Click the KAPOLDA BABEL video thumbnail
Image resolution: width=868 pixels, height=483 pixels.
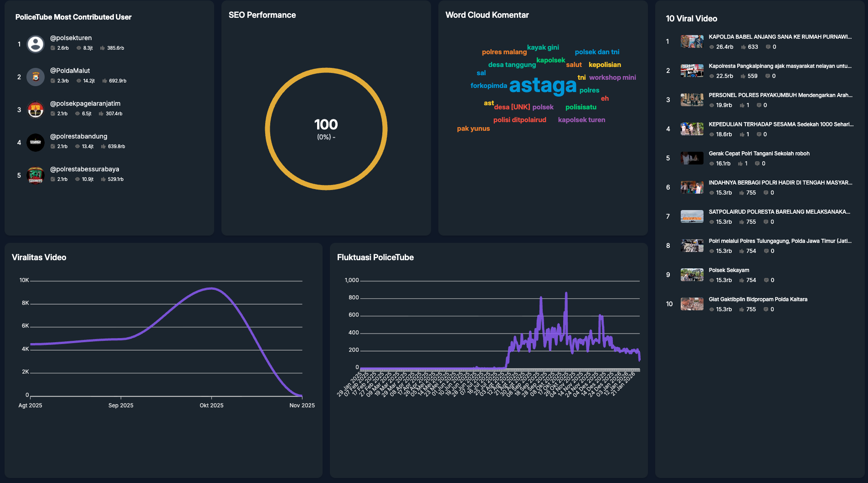pyautogui.click(x=692, y=41)
